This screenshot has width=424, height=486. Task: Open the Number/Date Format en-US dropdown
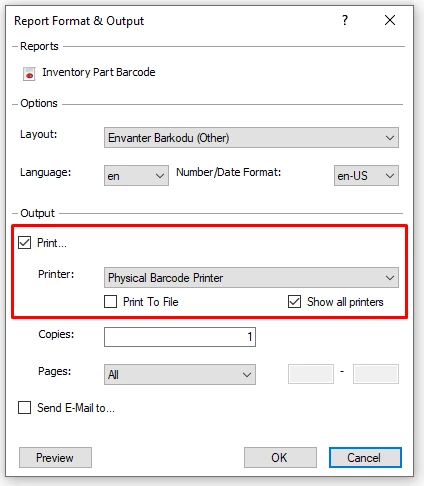(x=366, y=176)
